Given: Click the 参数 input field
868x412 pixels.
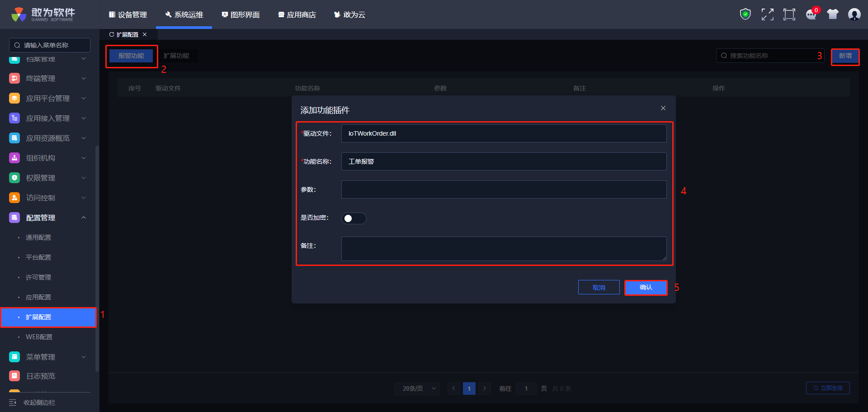Looking at the screenshot, I should 504,189.
